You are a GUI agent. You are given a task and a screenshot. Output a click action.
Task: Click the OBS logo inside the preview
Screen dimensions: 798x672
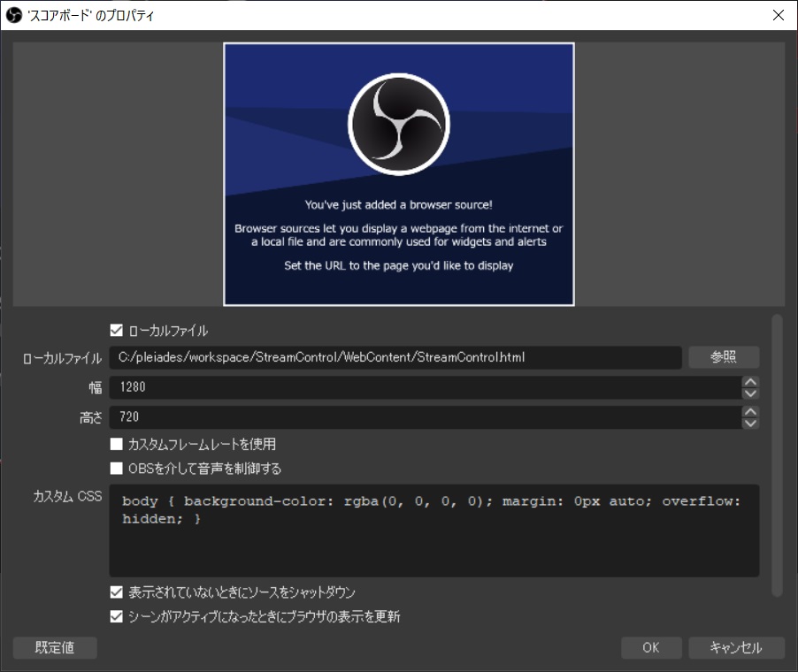[399, 124]
